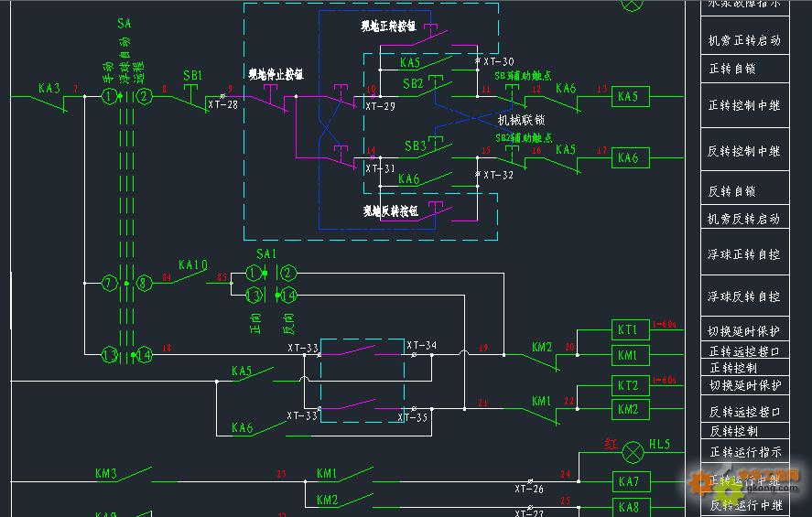Click the 1-60s label beside KT2
This screenshot has width=812, height=517.
(665, 381)
